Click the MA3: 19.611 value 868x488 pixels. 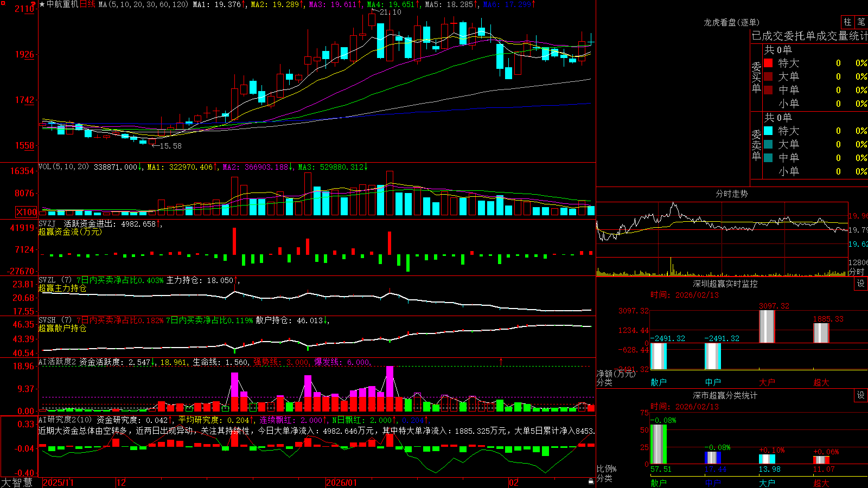click(333, 4)
